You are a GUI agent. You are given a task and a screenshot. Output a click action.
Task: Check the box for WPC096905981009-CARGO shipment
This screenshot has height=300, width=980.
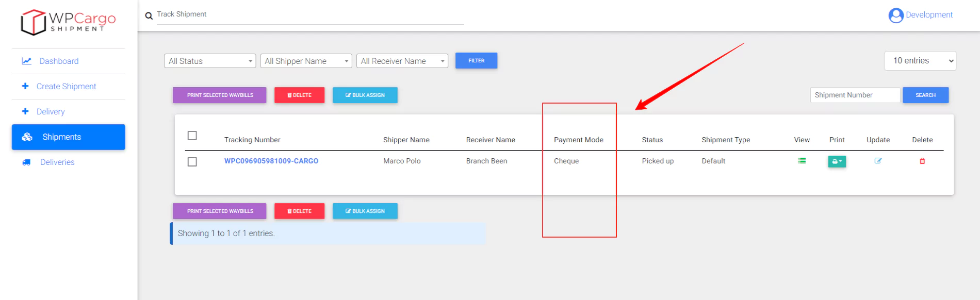pos(192,162)
